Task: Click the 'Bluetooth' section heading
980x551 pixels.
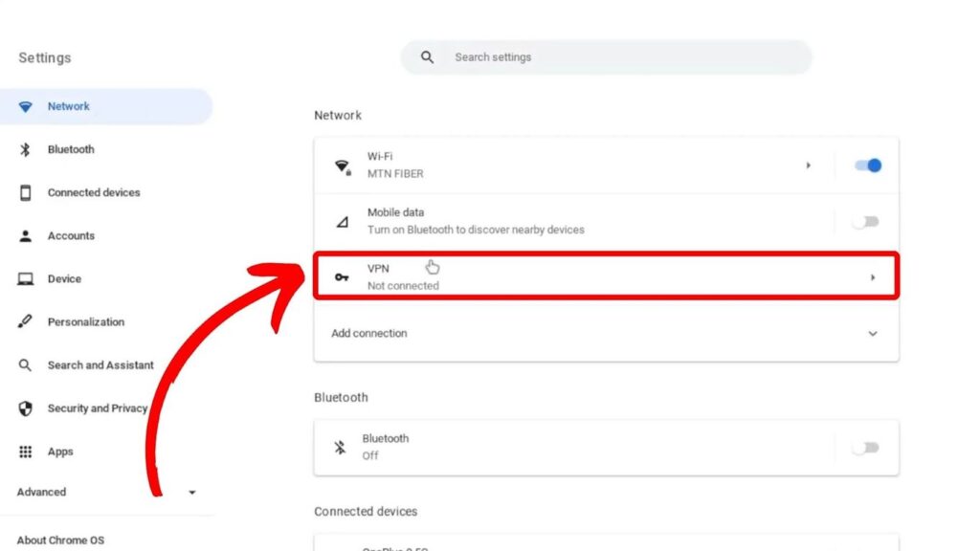Action: [x=341, y=397]
